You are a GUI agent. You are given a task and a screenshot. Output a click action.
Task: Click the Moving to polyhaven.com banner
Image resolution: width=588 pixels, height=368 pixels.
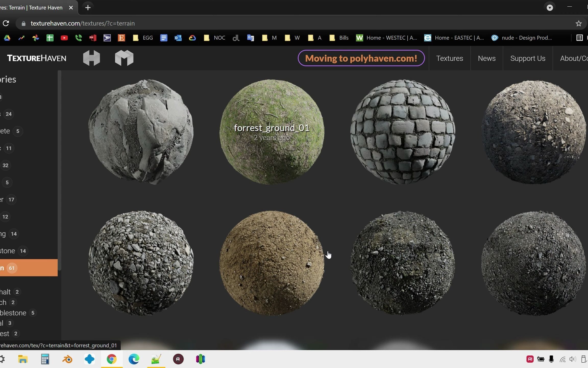[361, 58]
